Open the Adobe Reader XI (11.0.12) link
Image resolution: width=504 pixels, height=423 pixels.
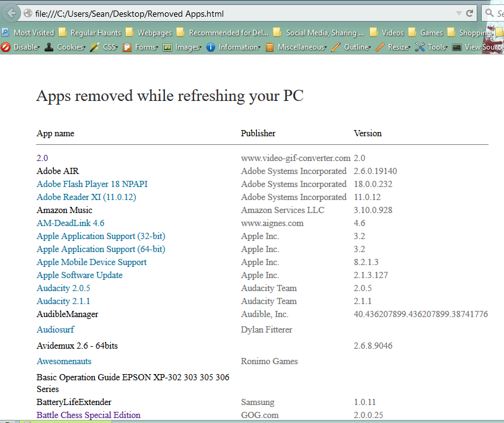[x=86, y=197]
